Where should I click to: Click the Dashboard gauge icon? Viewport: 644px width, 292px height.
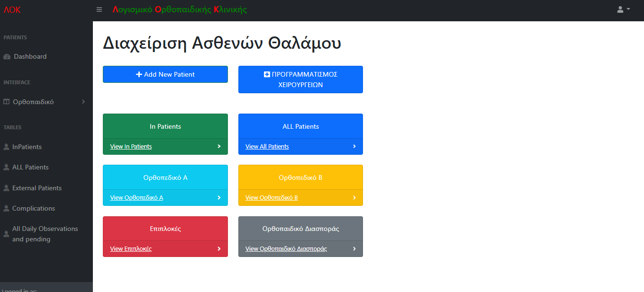pyautogui.click(x=7, y=57)
